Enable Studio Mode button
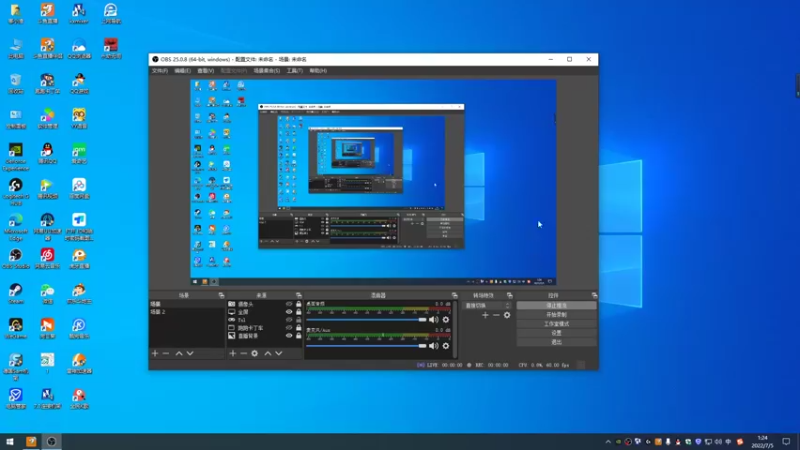This screenshot has height=450, width=800. pos(556,324)
